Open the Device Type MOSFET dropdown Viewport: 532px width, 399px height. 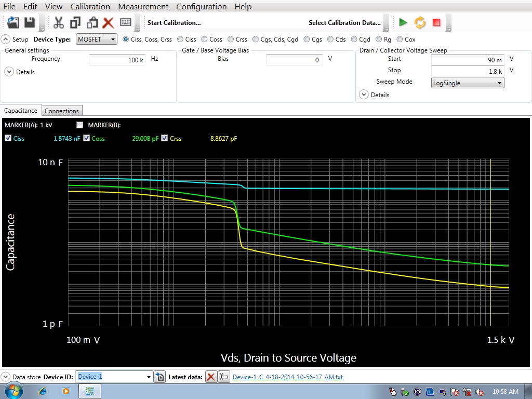[x=97, y=39]
